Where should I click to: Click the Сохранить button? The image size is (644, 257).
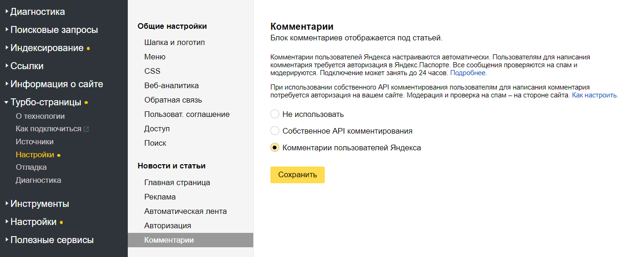[x=297, y=175]
